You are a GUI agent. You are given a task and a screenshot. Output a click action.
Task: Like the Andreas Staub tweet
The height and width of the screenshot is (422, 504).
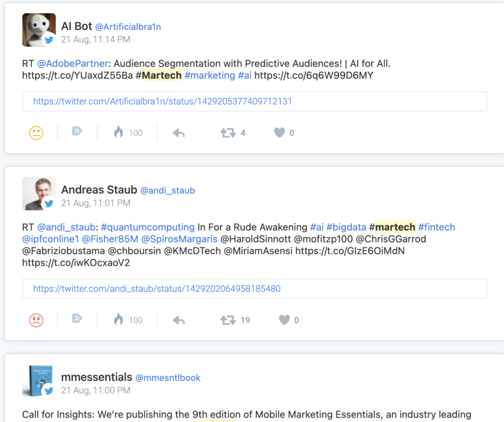[284, 320]
